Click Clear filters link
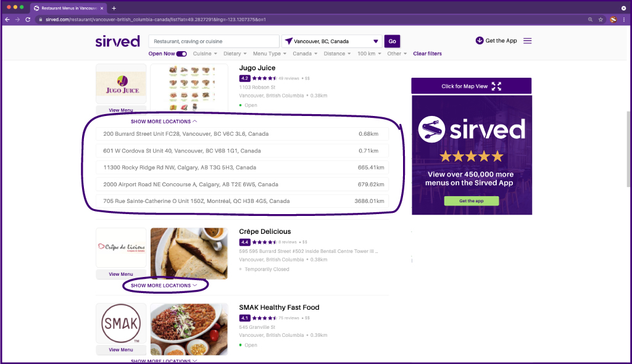 [x=427, y=54]
